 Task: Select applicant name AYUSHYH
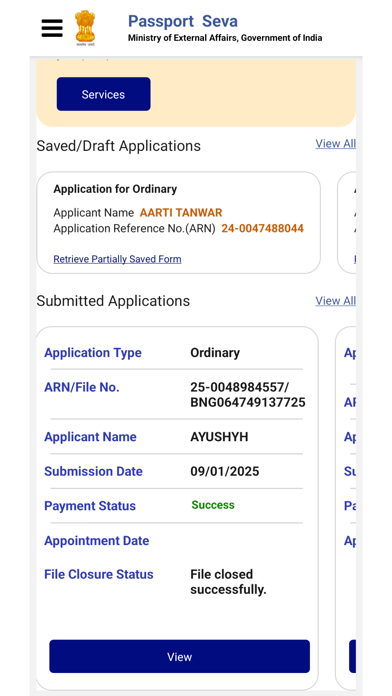(x=219, y=437)
